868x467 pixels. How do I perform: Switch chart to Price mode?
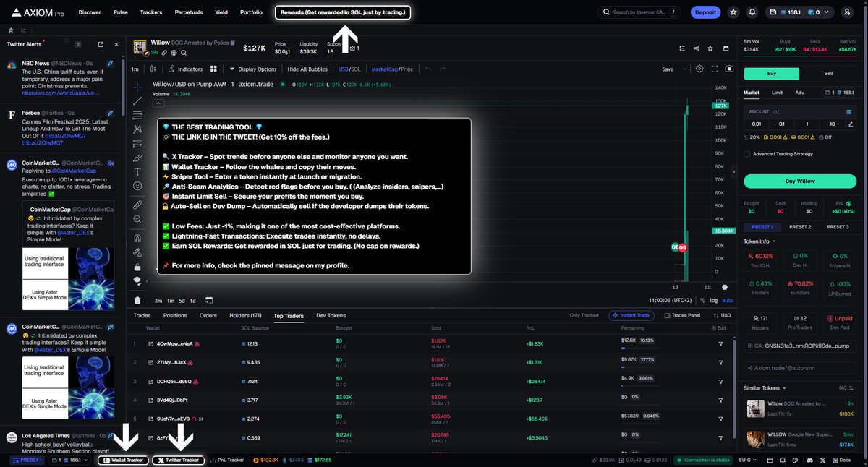[407, 69]
